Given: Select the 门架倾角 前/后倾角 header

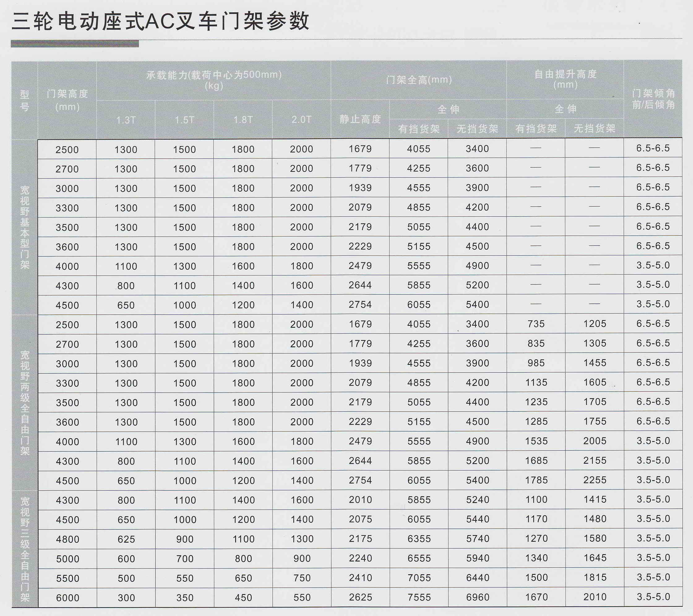Looking at the screenshot, I should 653,99.
